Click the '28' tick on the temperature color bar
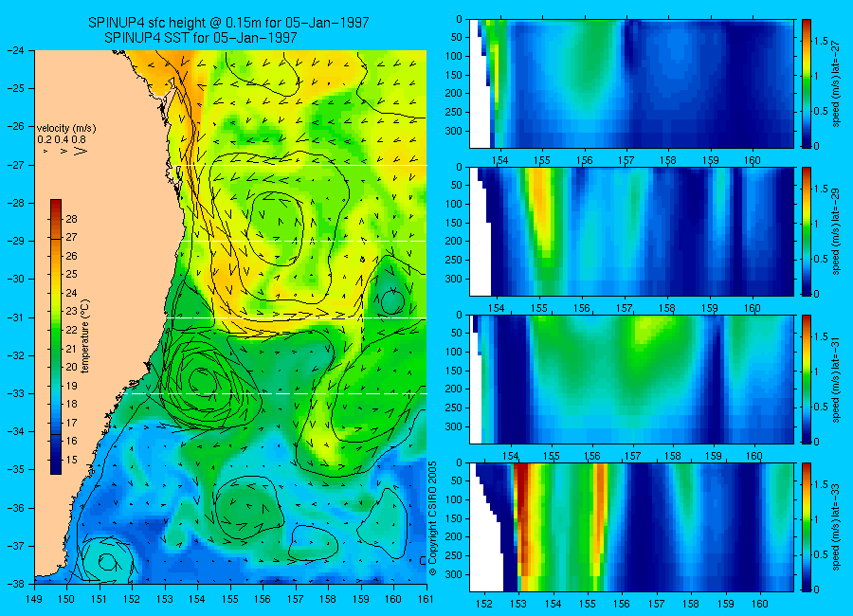The image size is (853, 616). tap(72, 219)
